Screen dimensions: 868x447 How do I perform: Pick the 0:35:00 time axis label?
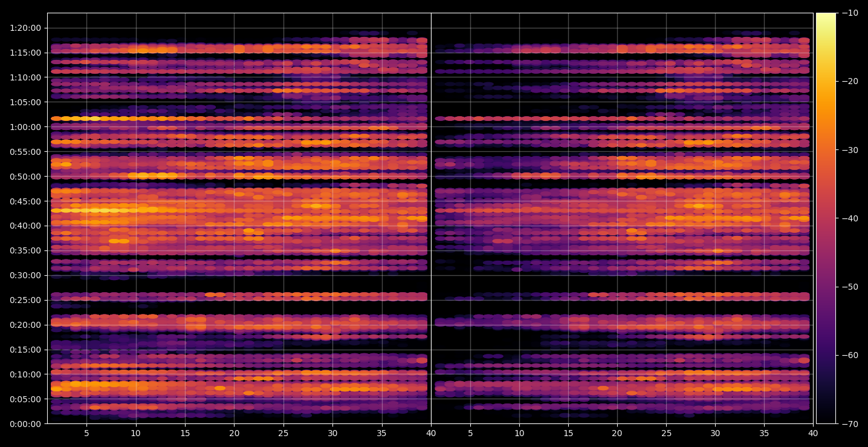tap(25, 250)
